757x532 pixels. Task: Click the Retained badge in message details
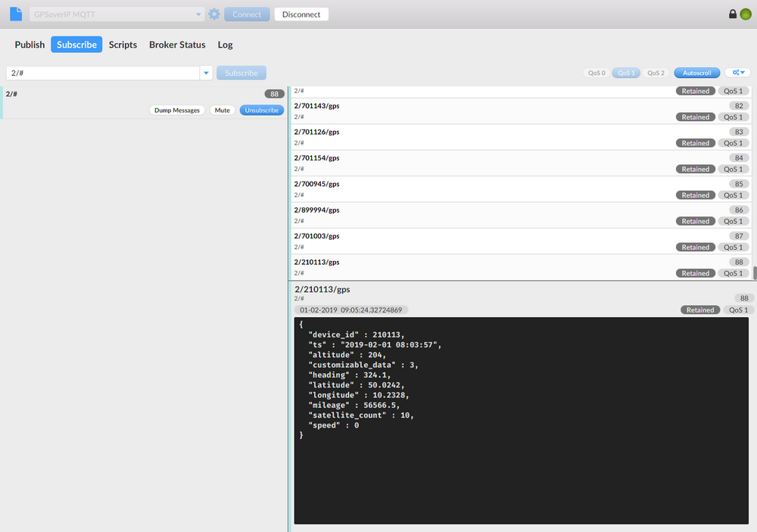[x=700, y=310]
